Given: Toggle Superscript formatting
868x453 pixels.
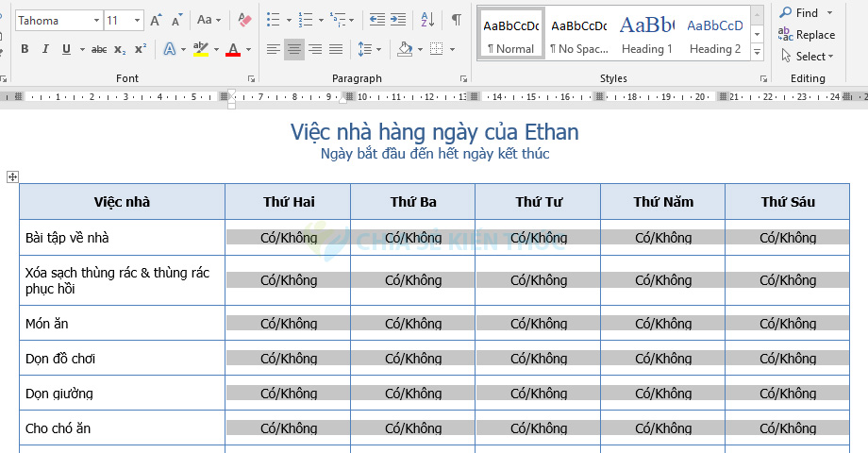Looking at the screenshot, I should 141,49.
